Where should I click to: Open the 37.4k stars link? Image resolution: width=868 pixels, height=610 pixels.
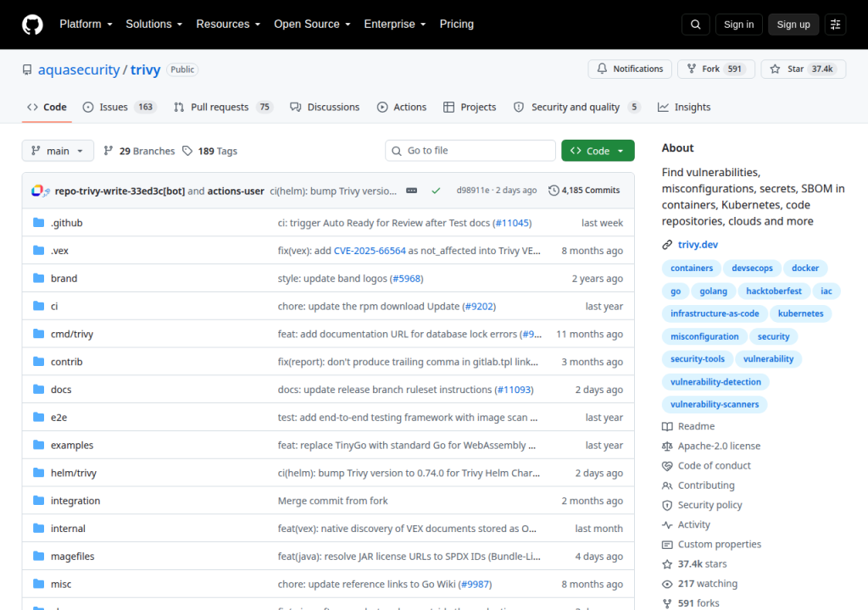pyautogui.click(x=702, y=564)
